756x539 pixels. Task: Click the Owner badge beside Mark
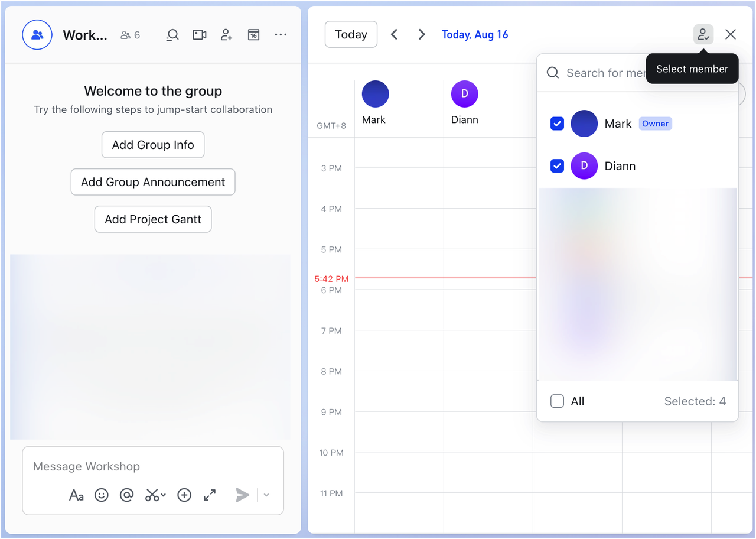coord(656,124)
